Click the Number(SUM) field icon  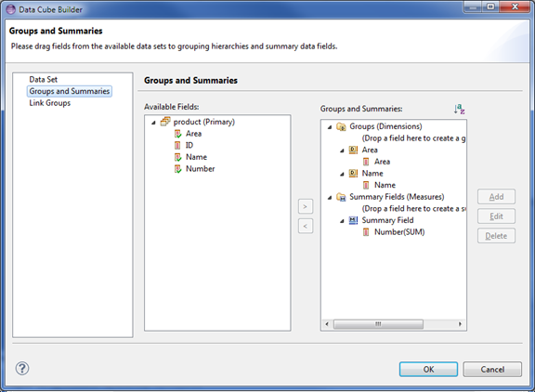(x=366, y=232)
